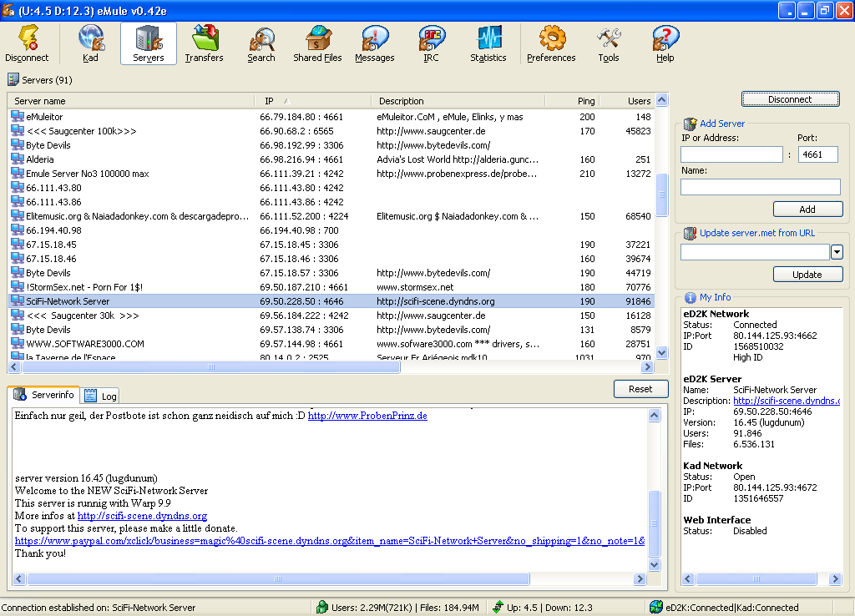Click the eD2K connection globe status icon
Viewport: 855px width, 616px height.
tap(656, 607)
